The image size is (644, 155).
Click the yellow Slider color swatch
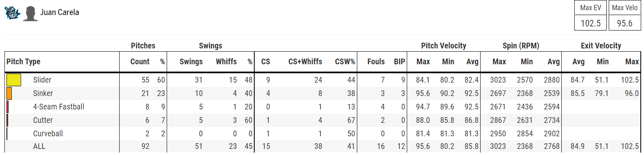pyautogui.click(x=14, y=80)
